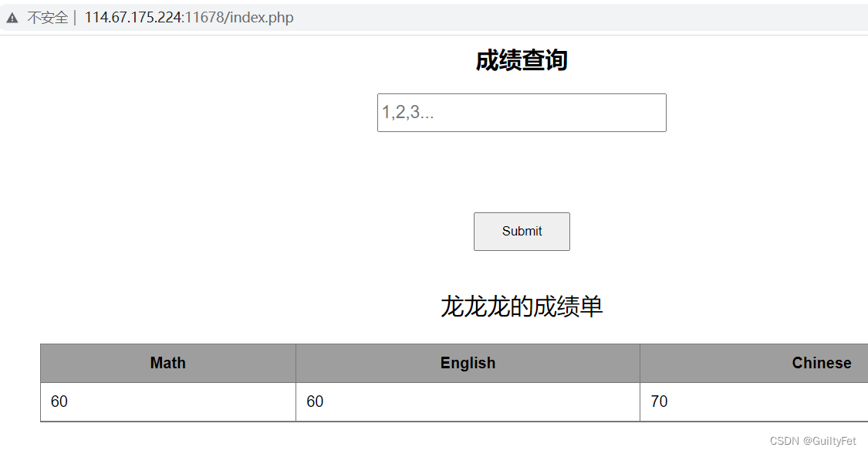Click the Math column header
Viewport: 868px width, 454px height.
pos(167,363)
